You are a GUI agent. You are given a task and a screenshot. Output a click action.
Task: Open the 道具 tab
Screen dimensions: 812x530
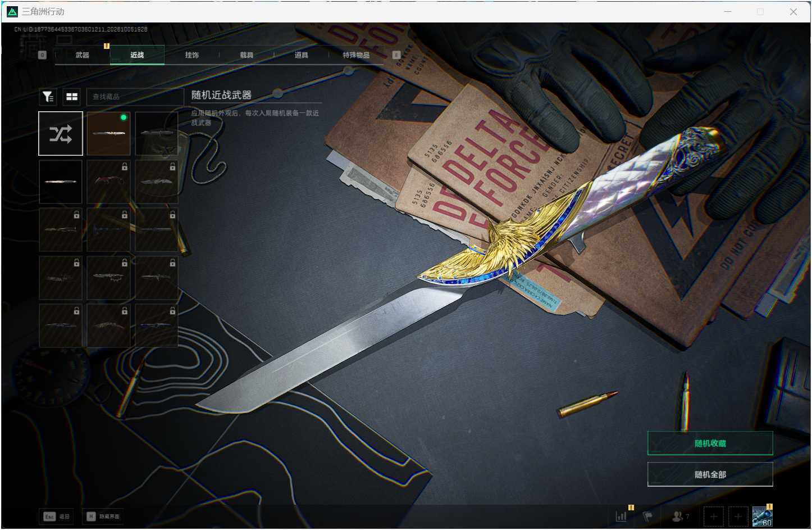pos(302,55)
